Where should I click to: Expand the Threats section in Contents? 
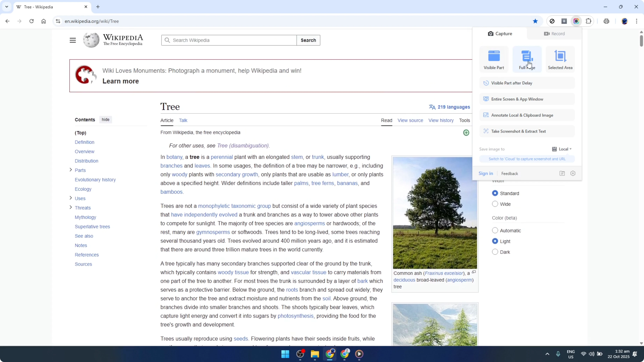pos(71,208)
